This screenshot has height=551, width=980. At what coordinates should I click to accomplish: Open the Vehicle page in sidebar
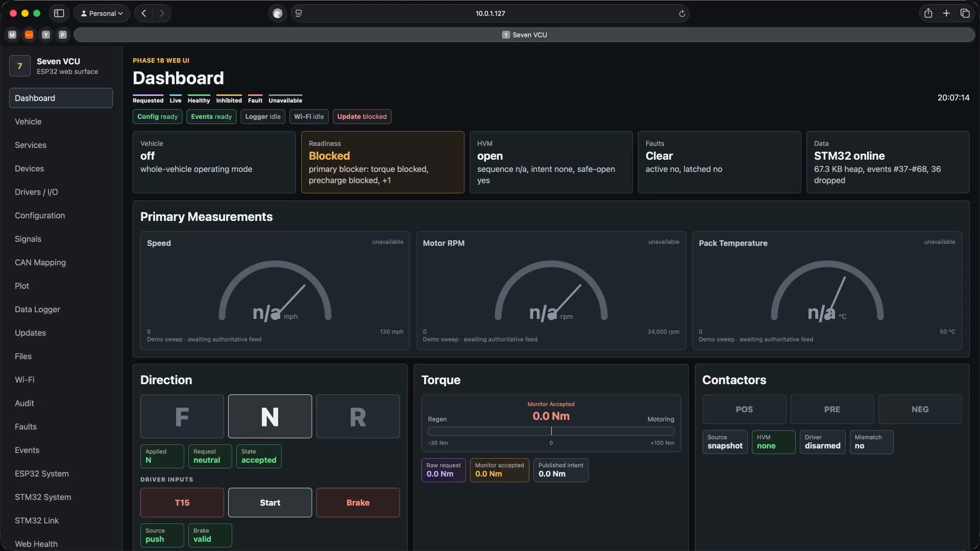[61, 121]
